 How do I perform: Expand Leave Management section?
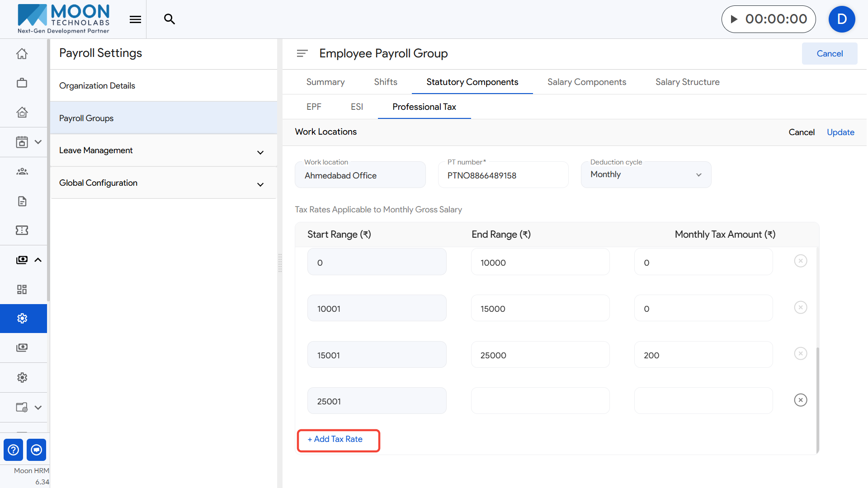(x=260, y=152)
